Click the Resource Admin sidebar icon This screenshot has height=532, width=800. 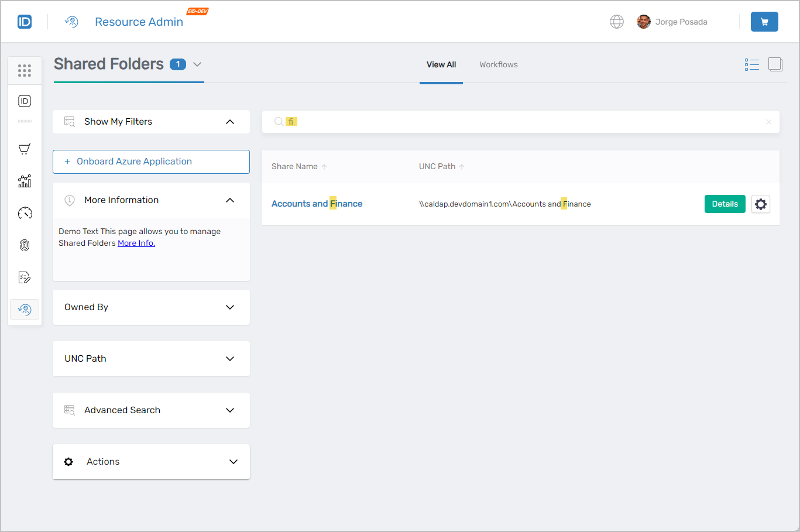click(24, 309)
